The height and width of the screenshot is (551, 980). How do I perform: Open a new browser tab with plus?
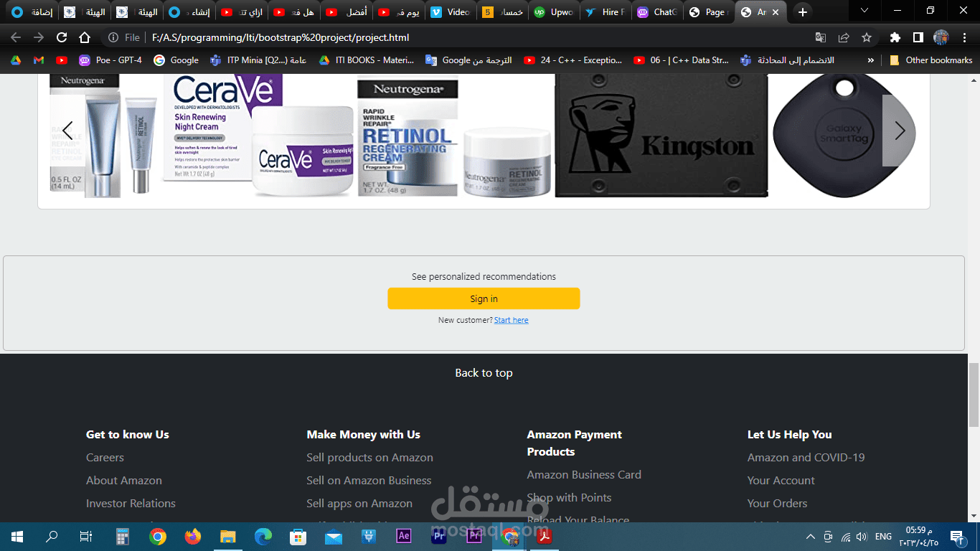[x=803, y=12]
